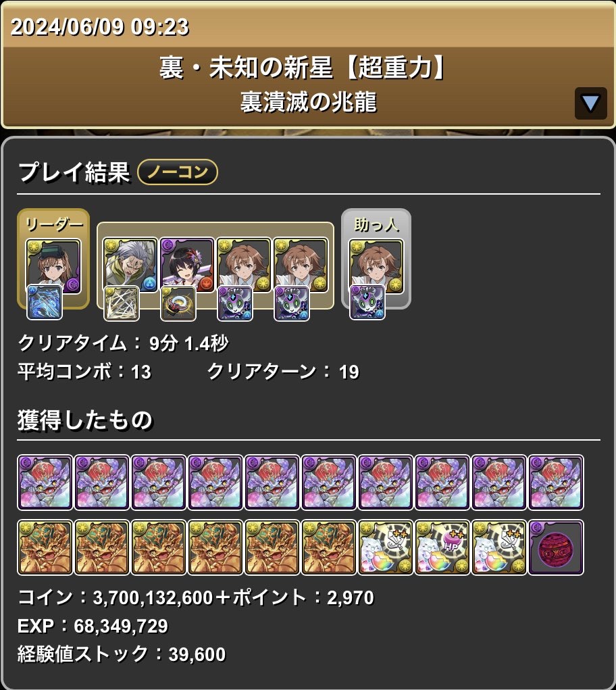Expand the dungeon header dropdown arrow
This screenshot has width=616, height=690.
(590, 103)
